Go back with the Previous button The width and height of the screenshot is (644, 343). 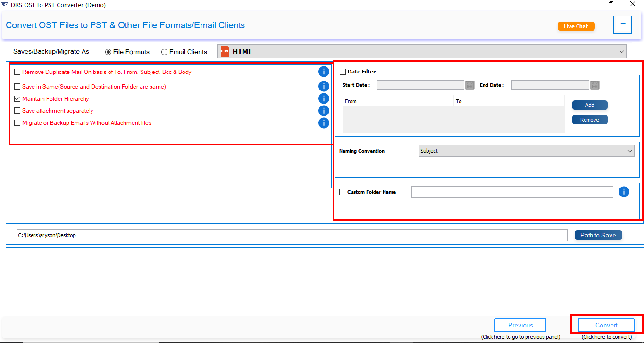[x=520, y=325]
